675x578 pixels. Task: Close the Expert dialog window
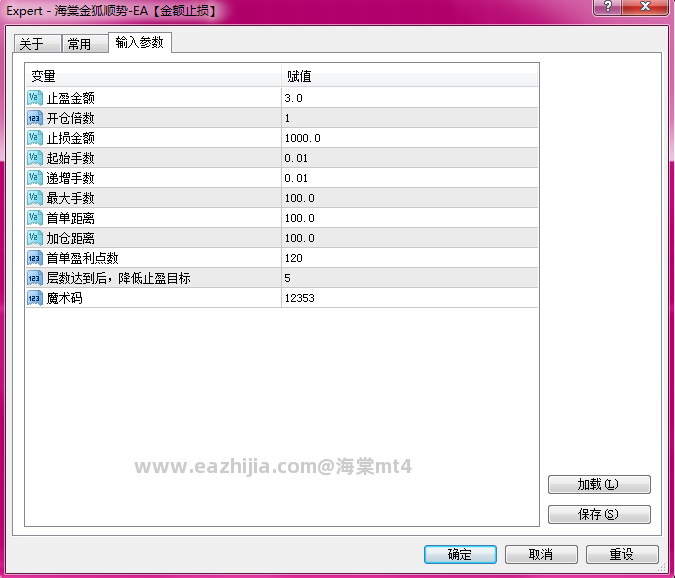(x=645, y=7)
